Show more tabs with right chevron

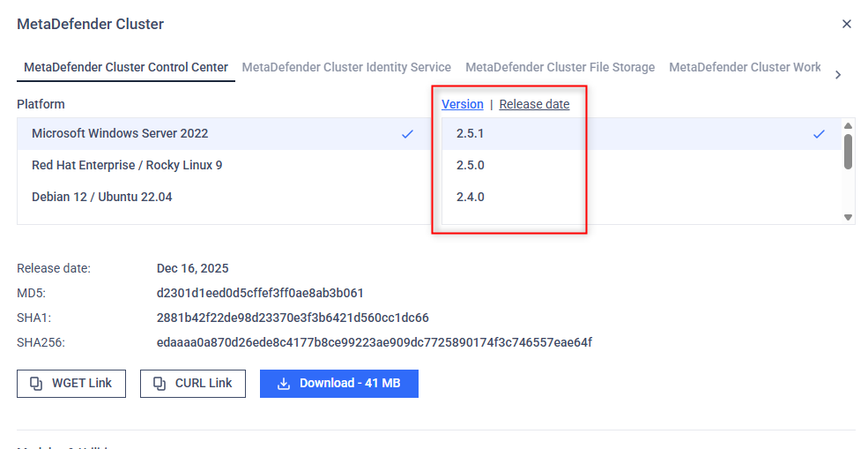[x=838, y=74]
